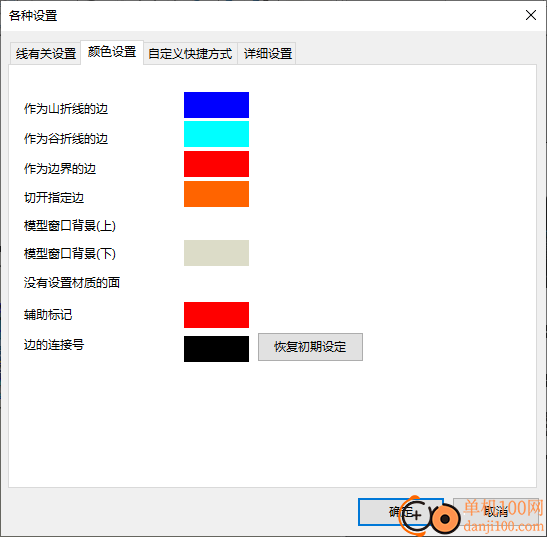The image size is (547, 537).
Task: Open the 自定义快捷方式 tab
Action: (x=190, y=53)
